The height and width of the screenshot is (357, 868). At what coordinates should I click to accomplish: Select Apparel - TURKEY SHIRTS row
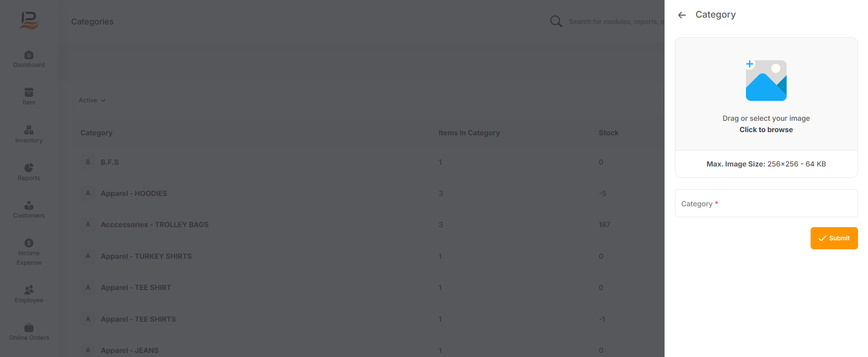click(369, 256)
